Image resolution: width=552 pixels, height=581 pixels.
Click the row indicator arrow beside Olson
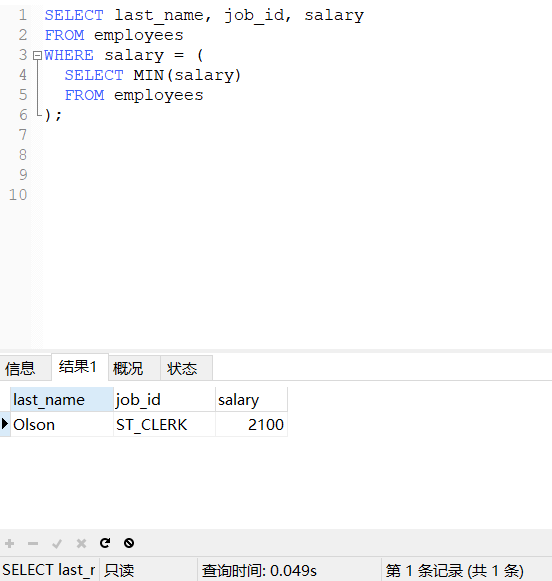[5, 424]
